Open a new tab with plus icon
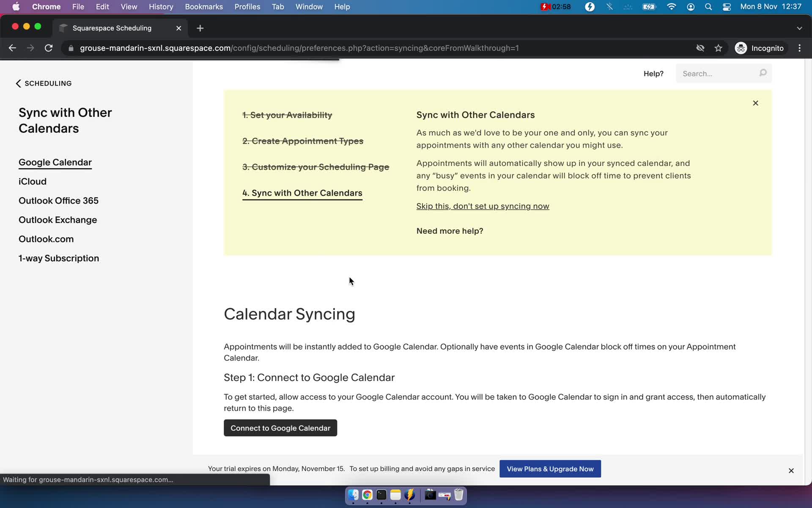 (200, 28)
